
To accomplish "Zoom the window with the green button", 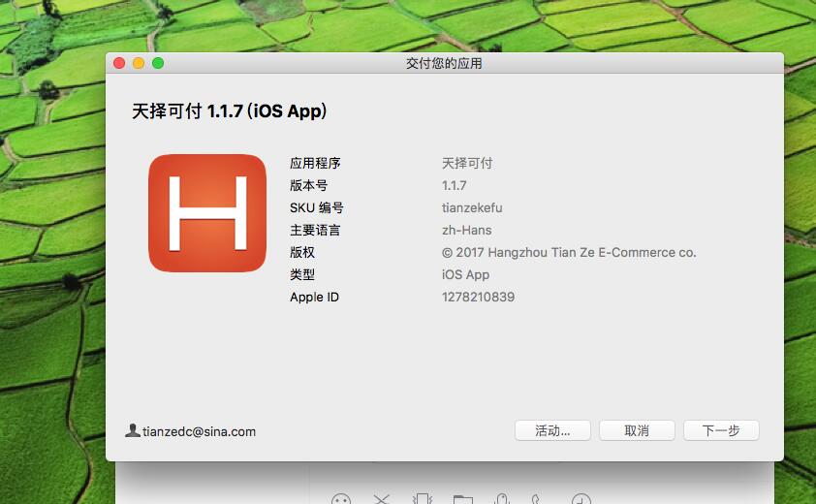I will pyautogui.click(x=158, y=63).
